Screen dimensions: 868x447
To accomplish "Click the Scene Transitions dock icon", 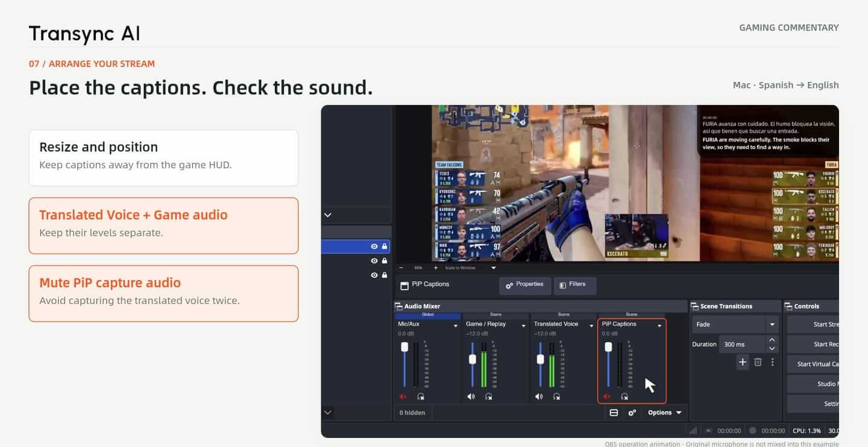I will (695, 306).
